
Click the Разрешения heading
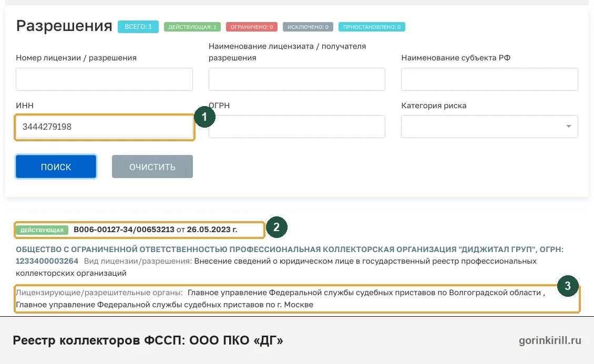click(x=64, y=26)
